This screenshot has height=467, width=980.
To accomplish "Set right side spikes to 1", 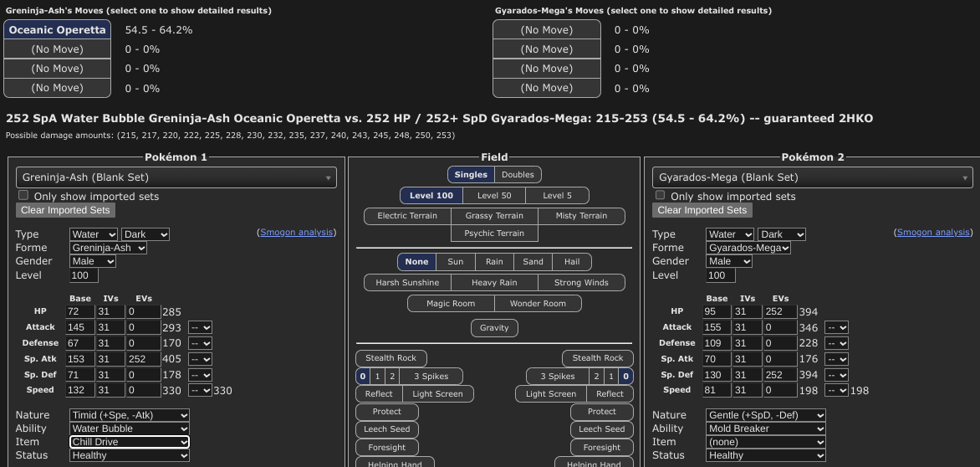I will point(611,377).
